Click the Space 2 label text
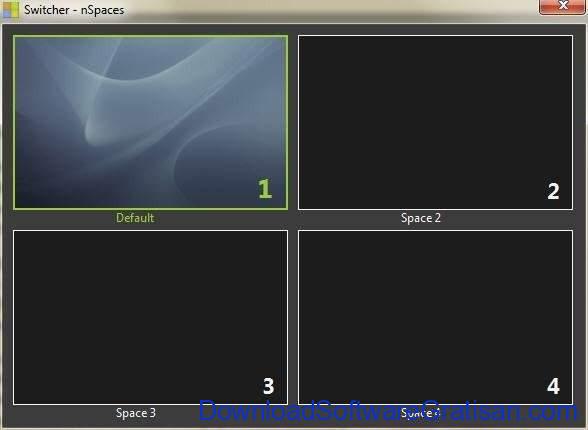 tap(420, 218)
